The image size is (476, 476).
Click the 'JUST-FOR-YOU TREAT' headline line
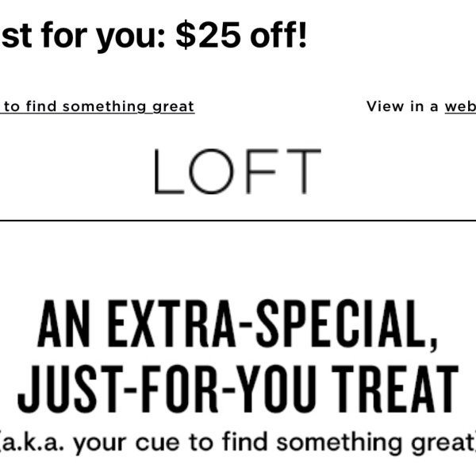point(238,389)
